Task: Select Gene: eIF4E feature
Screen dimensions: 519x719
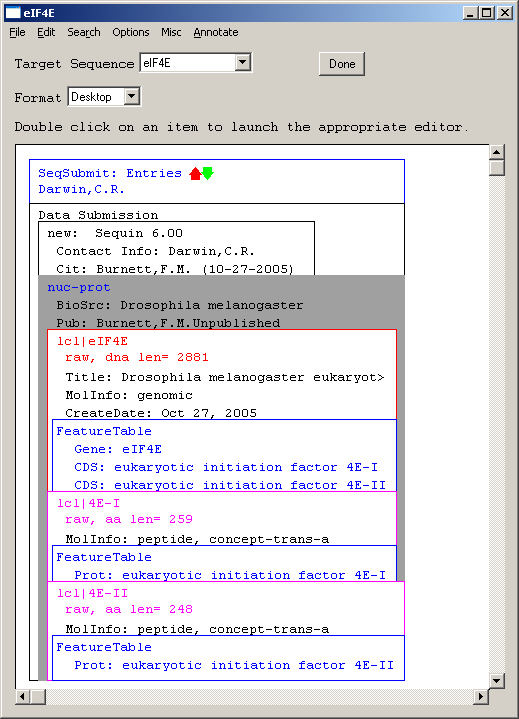Action: pyautogui.click(x=118, y=449)
